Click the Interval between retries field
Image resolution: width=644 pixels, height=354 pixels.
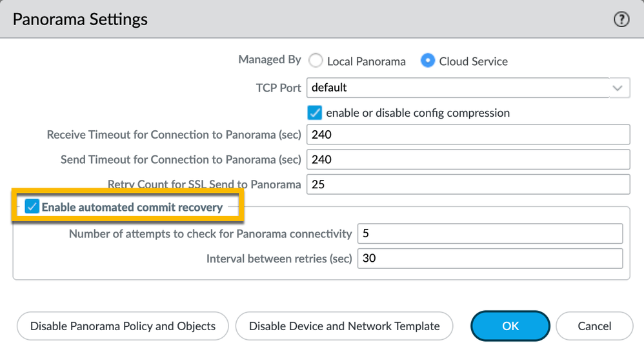coord(490,259)
